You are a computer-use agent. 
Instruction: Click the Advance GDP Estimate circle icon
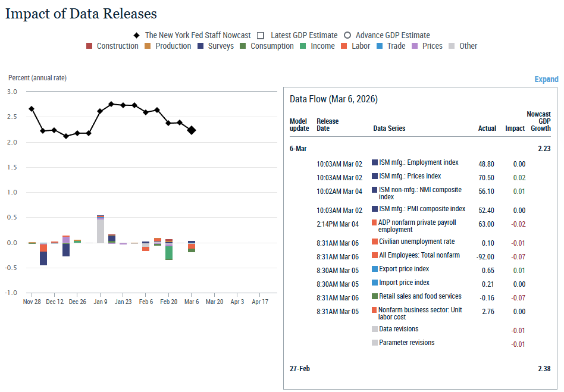pos(347,35)
